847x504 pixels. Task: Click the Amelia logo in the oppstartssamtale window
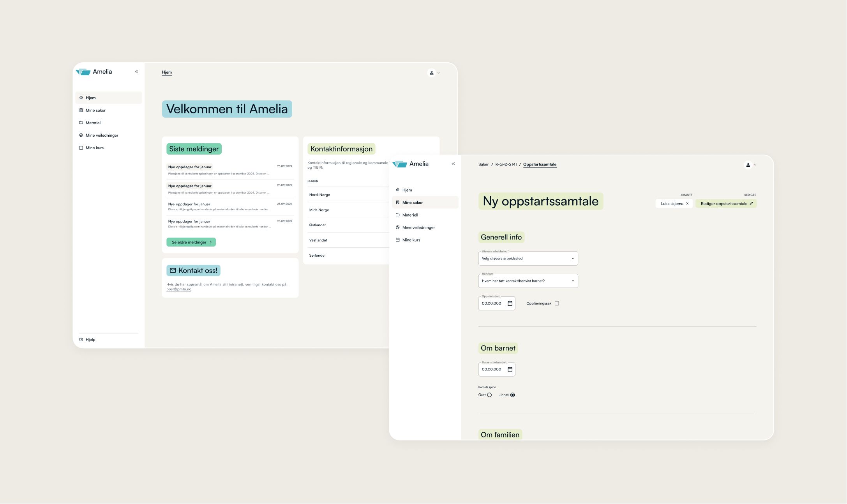tap(411, 164)
